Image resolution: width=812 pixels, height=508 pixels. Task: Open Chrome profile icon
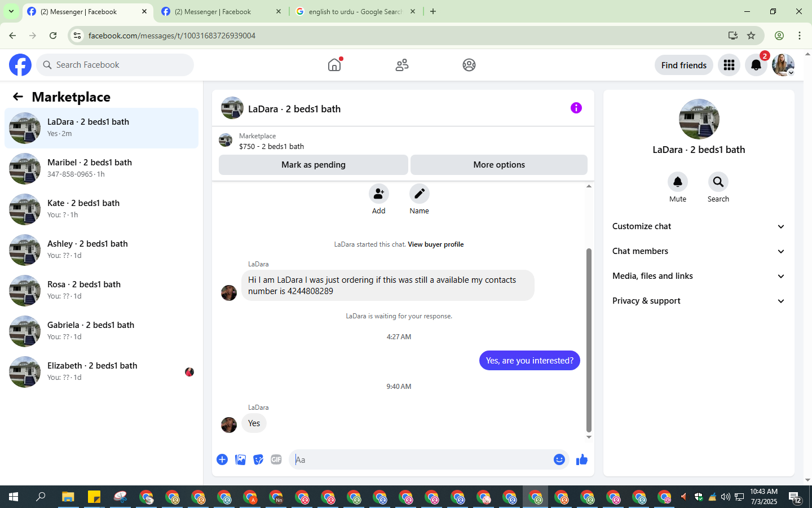[779, 36]
